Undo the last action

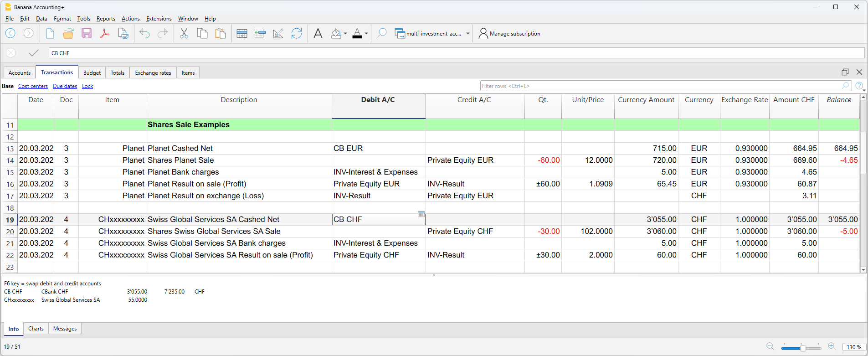144,33
